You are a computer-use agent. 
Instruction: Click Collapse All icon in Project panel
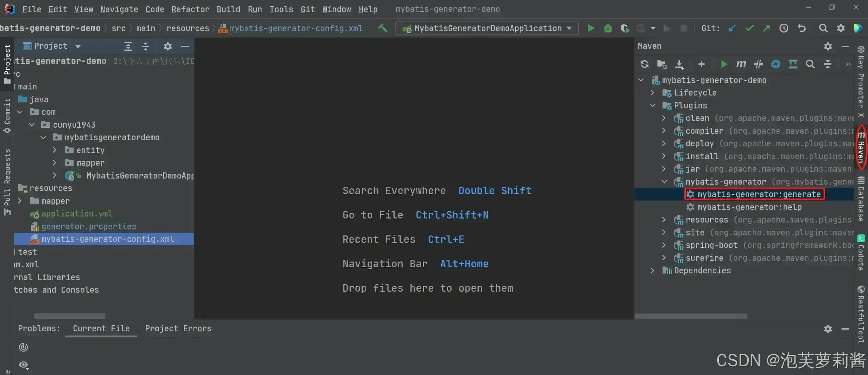(145, 46)
